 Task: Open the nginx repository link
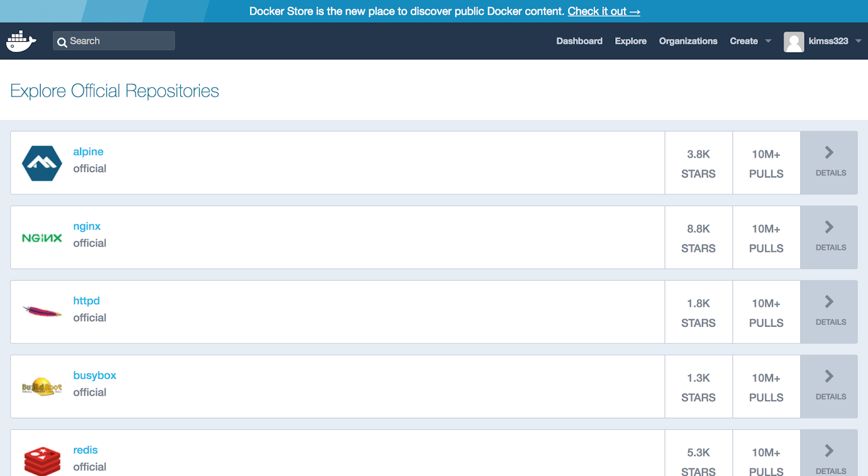coord(87,226)
